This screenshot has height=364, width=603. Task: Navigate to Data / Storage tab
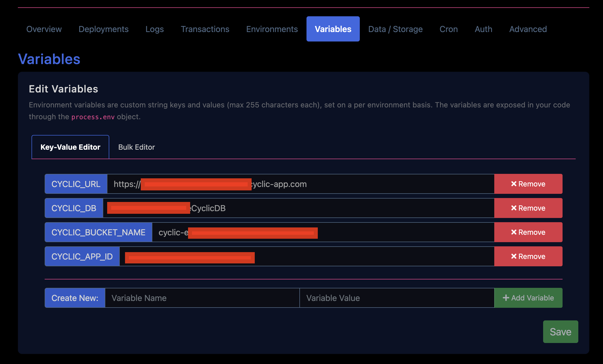pos(395,29)
